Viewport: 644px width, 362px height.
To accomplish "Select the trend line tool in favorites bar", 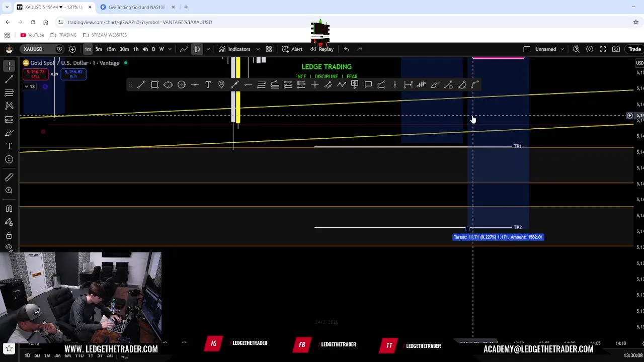I will (x=141, y=85).
